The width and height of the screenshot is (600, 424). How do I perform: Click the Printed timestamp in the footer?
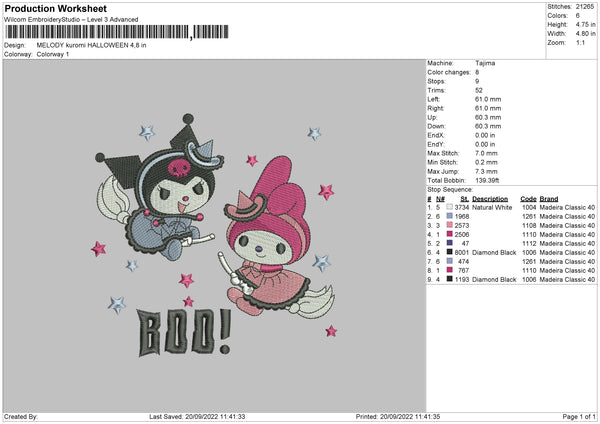coord(398,417)
